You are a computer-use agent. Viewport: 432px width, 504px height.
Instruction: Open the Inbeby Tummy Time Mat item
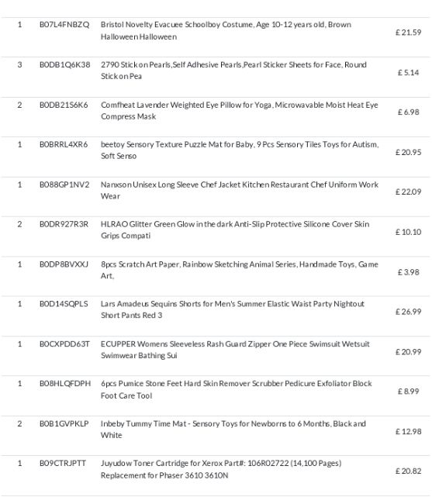pyautogui.click(x=233, y=430)
